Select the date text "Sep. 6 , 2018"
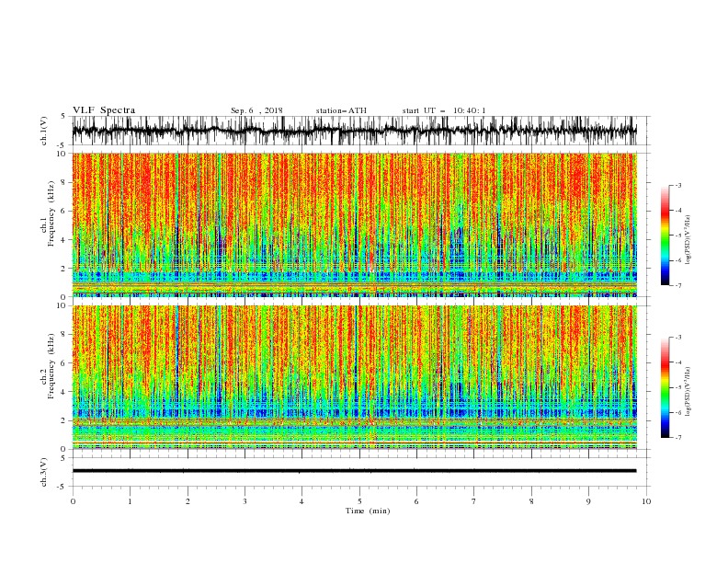728x563 pixels. point(256,110)
